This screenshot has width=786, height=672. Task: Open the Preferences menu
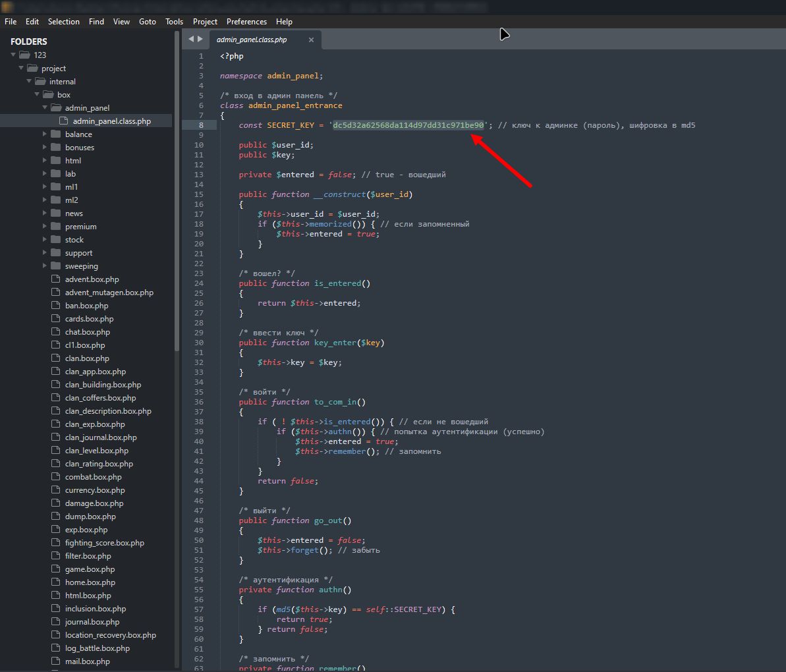pos(246,22)
